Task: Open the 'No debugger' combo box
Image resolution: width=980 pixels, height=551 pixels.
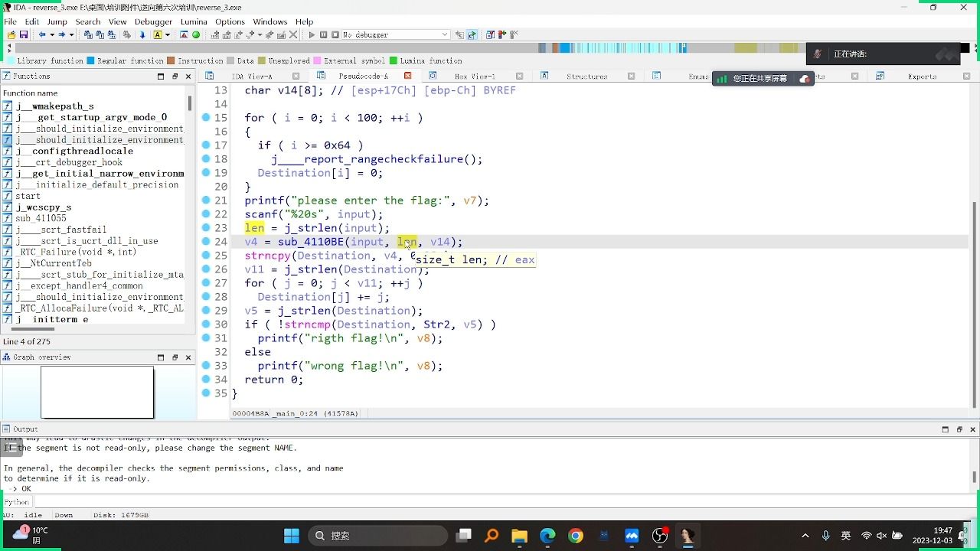Action: tap(396, 34)
